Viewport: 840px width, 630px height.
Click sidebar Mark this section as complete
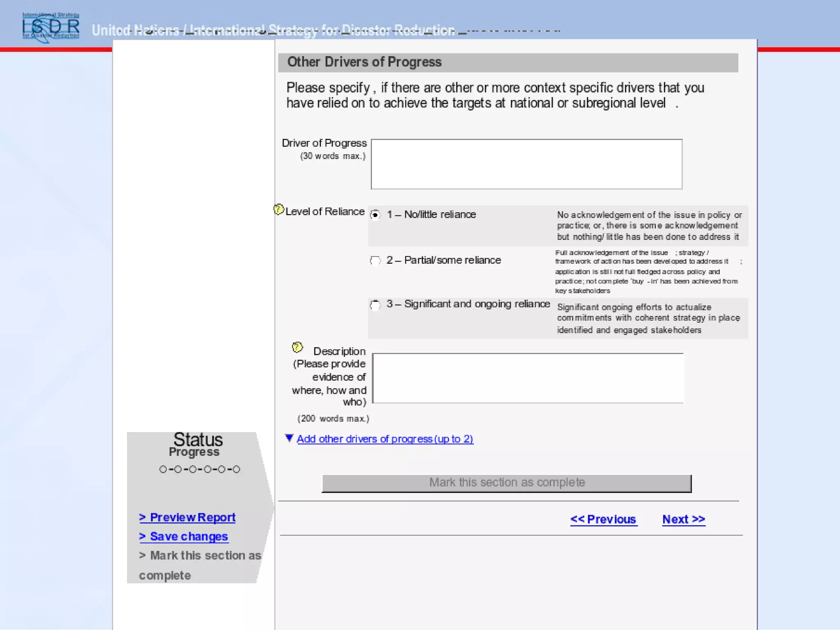point(200,556)
